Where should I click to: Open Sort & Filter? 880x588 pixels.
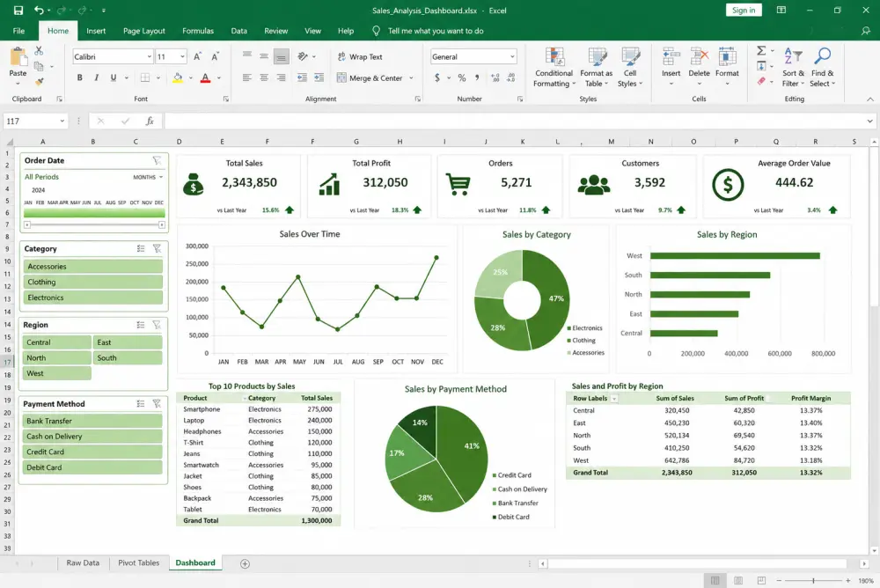794,68
